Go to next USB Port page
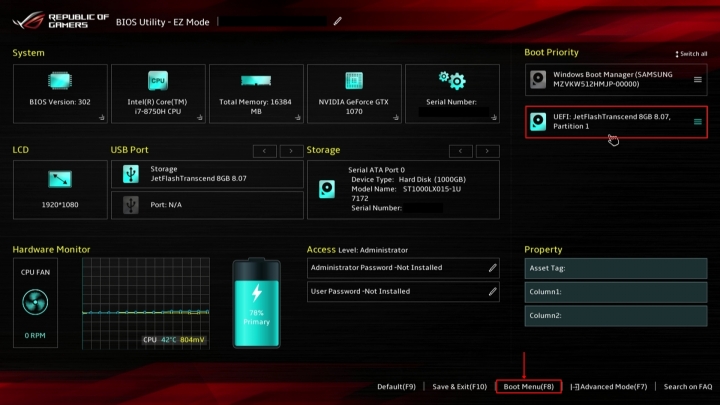Viewport: 720px width, 405px height. 291,151
